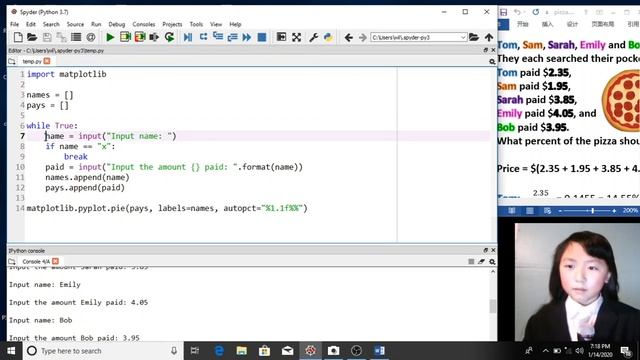This screenshot has height=360, width=640.
Task: Click the @ cell symbol toolbar icon
Action: coord(91,38)
